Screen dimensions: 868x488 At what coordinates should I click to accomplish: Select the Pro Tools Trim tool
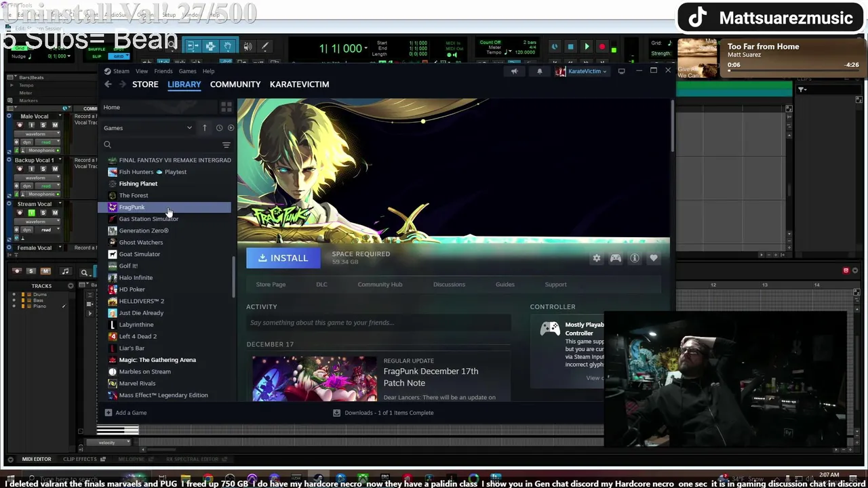click(x=193, y=47)
